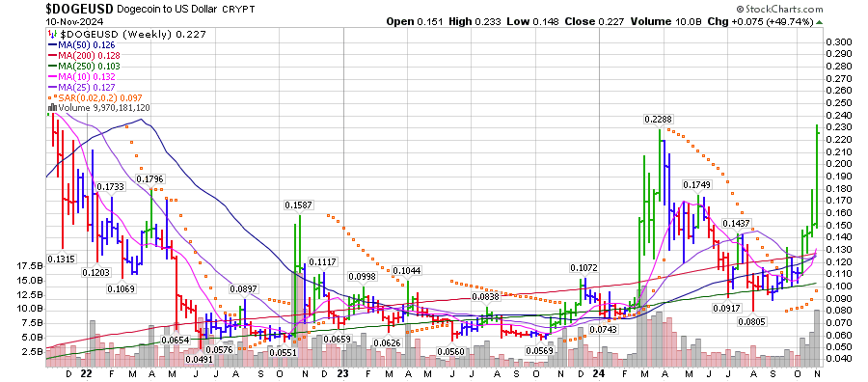Click the 0.1117 high price label
The image size is (868, 382).
(x=323, y=261)
